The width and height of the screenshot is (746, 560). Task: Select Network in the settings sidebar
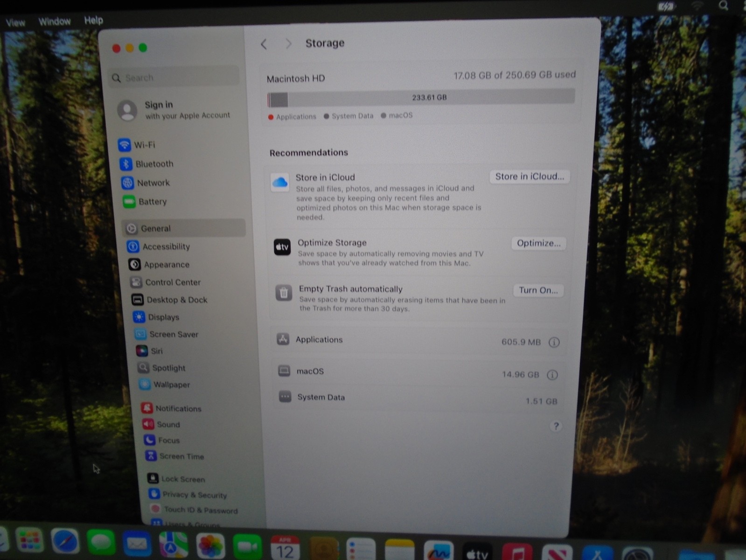pyautogui.click(x=146, y=183)
